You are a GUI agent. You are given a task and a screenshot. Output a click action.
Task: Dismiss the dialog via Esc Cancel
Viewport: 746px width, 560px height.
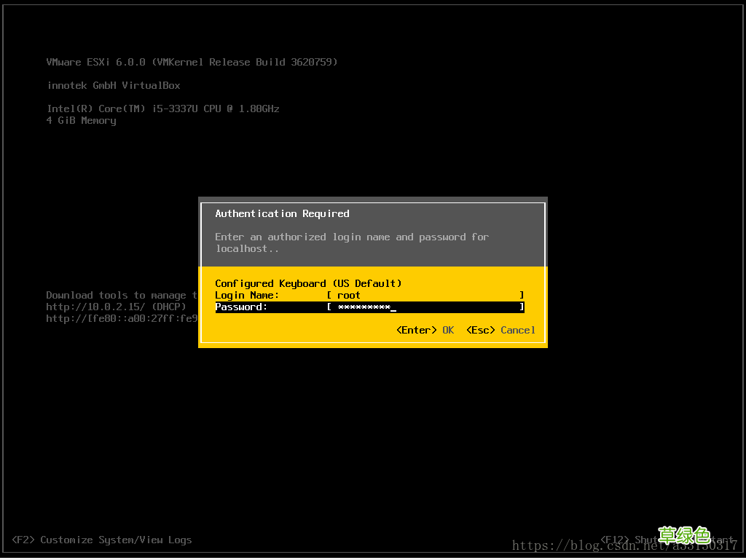coord(500,330)
